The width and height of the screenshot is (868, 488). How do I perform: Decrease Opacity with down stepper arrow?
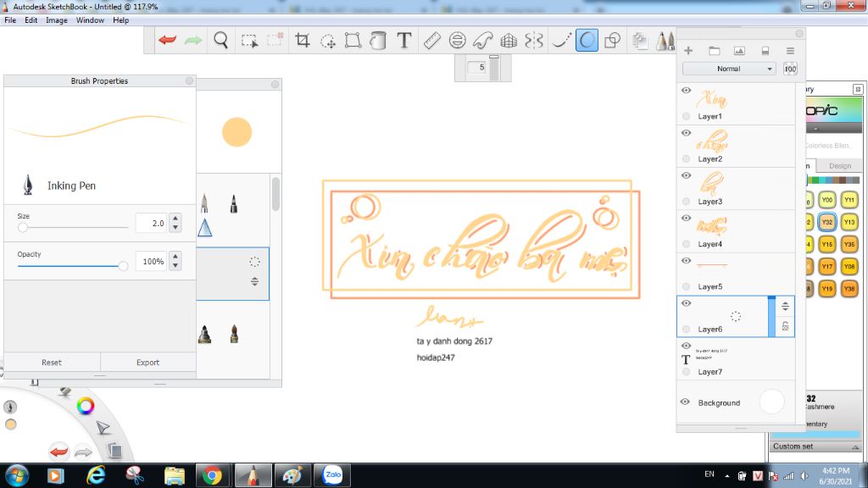pyautogui.click(x=175, y=265)
